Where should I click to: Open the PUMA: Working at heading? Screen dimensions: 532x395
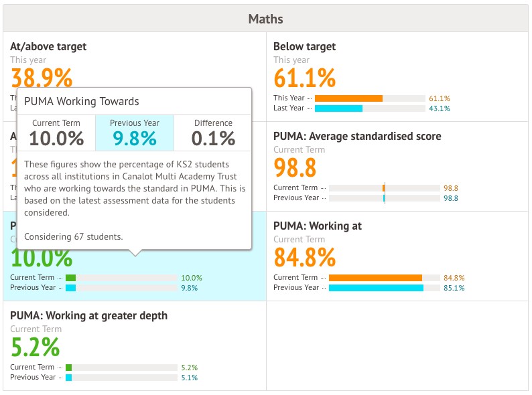tap(318, 226)
